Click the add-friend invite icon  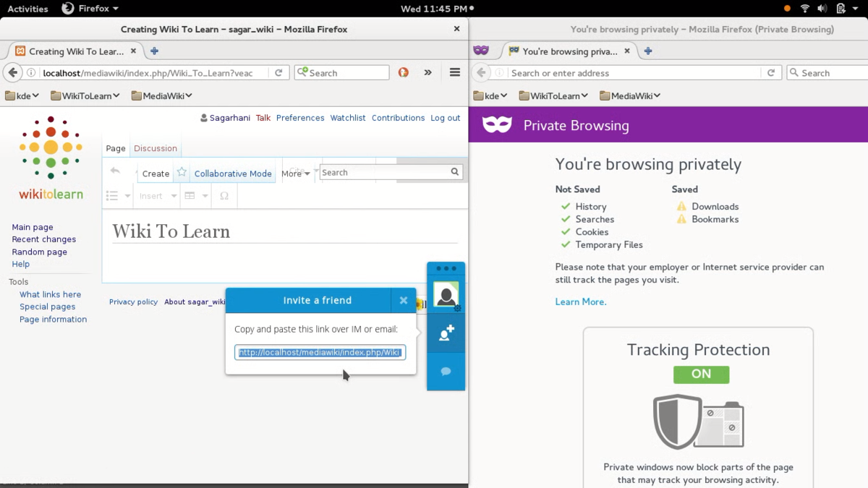(x=446, y=333)
